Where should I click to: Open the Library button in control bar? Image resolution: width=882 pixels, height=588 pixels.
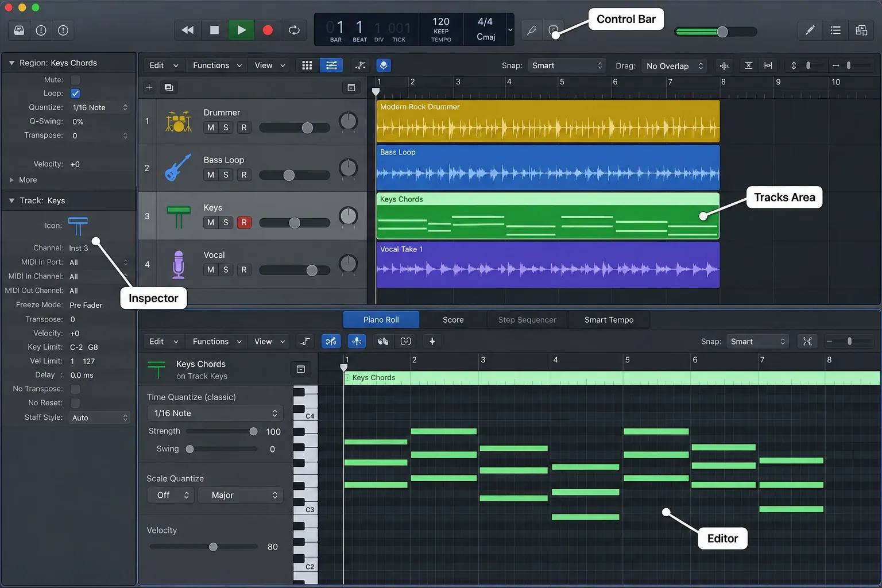19,30
